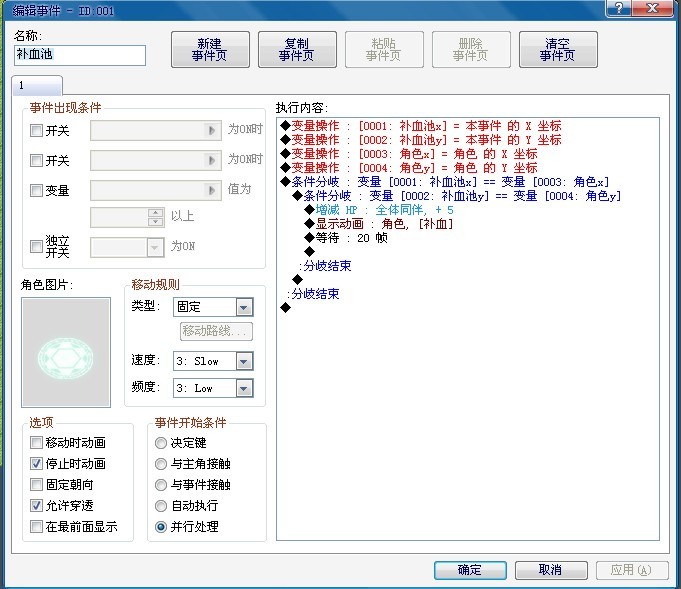Select event page tab 1
The height and width of the screenshot is (589, 681).
(x=37, y=86)
